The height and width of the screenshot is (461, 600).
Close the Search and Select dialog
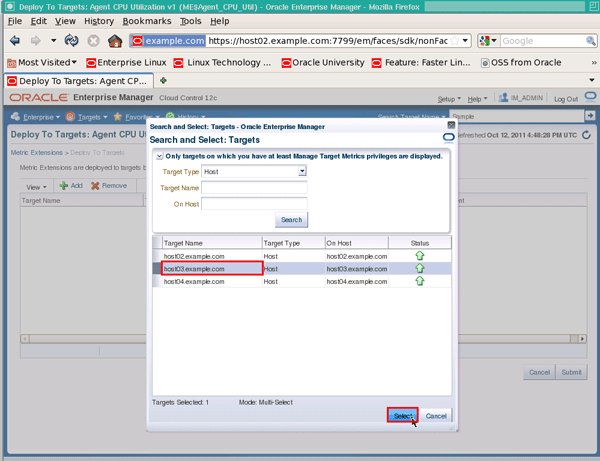coord(451,125)
